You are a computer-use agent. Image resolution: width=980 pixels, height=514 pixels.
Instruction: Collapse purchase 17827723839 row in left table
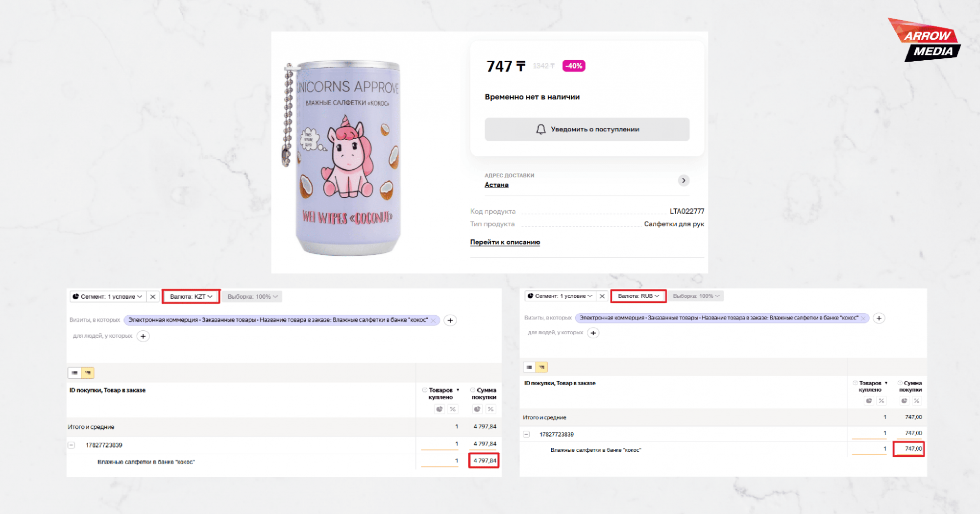[72, 445]
